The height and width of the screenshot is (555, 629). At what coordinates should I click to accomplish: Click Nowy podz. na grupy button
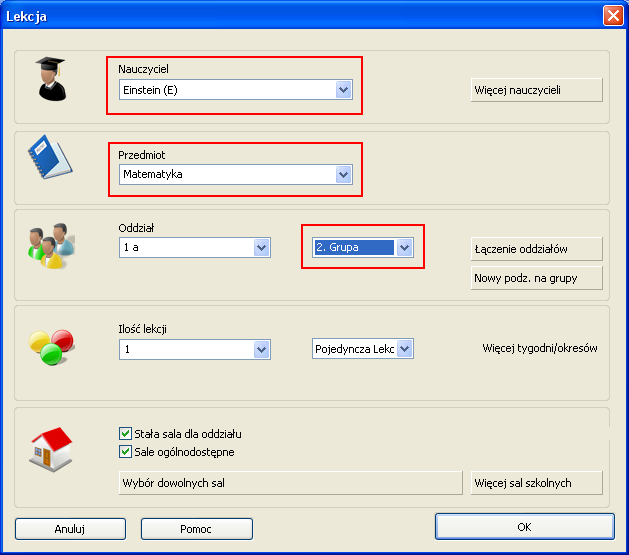536,278
